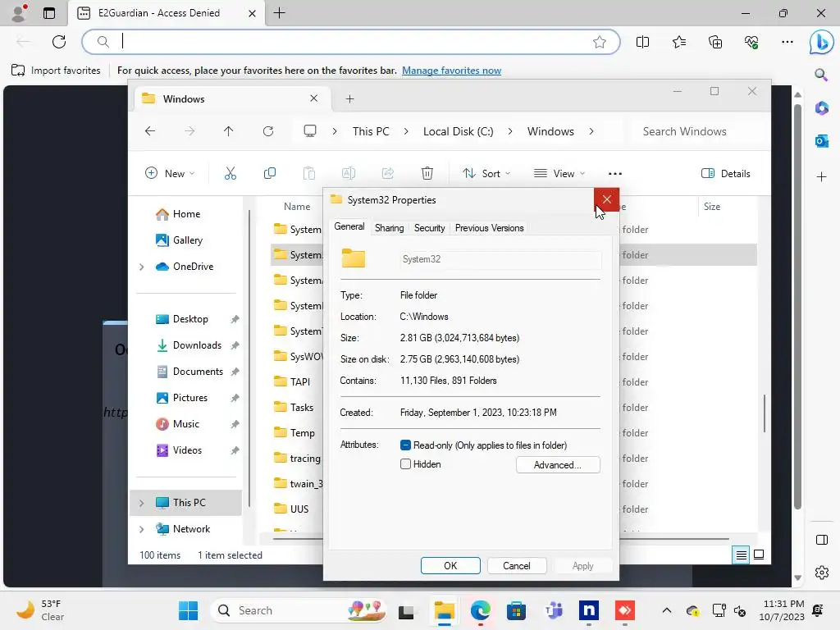
Task: Open Edge tab actions menu icon
Action: pyautogui.click(x=48, y=13)
